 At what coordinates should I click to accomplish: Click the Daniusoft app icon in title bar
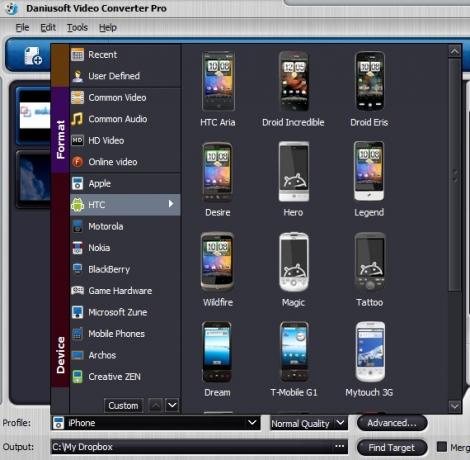click(12, 8)
